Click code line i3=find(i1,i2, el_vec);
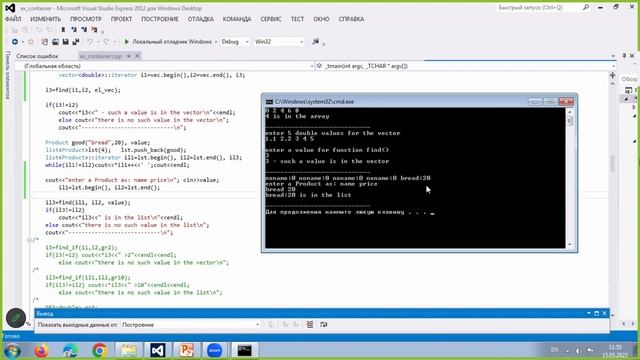 click(83, 90)
